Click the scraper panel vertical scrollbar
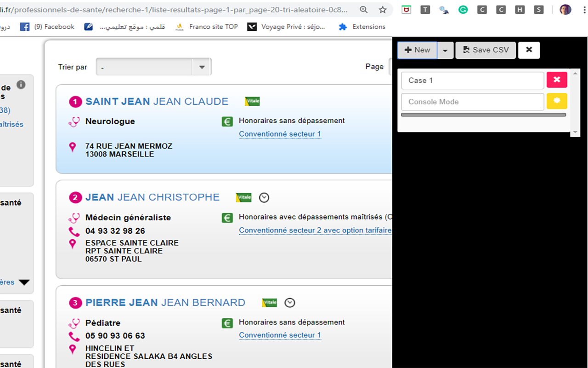 click(x=575, y=103)
